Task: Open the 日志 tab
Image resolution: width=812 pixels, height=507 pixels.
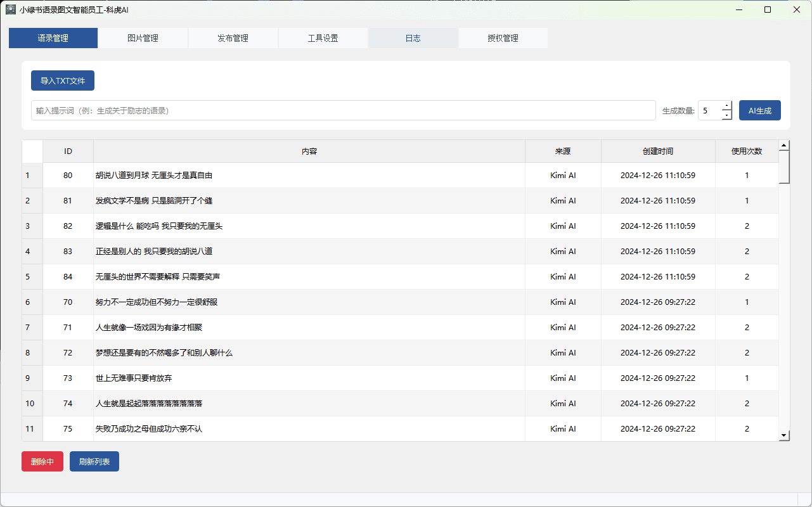Action: [x=413, y=38]
